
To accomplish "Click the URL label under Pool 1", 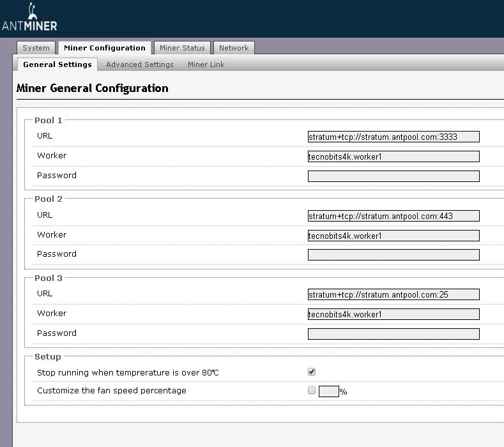I will [x=45, y=135].
